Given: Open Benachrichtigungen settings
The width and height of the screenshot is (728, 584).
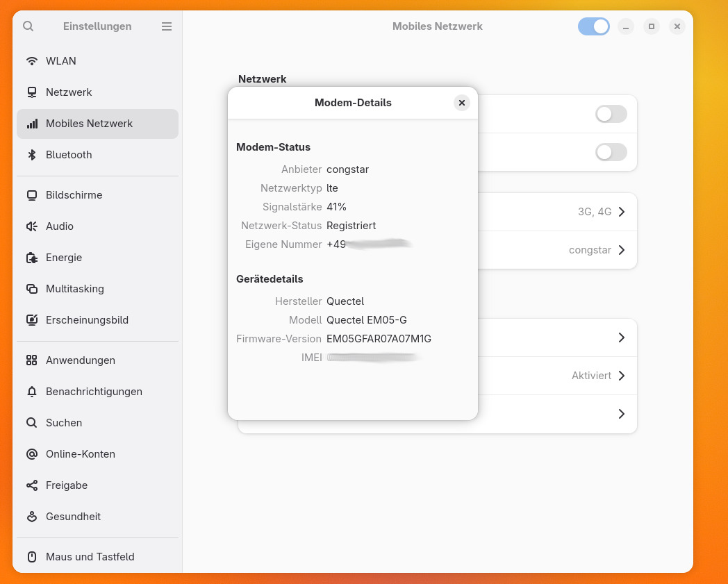Looking at the screenshot, I should [97, 392].
